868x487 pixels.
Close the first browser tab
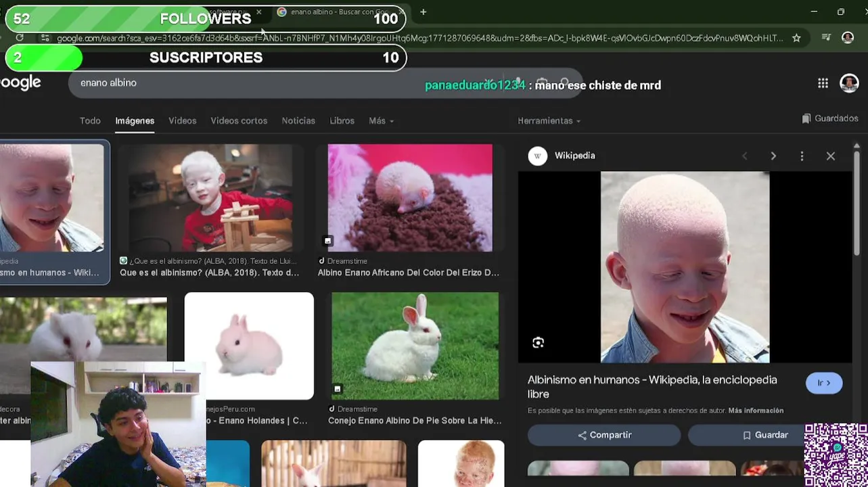(x=258, y=12)
